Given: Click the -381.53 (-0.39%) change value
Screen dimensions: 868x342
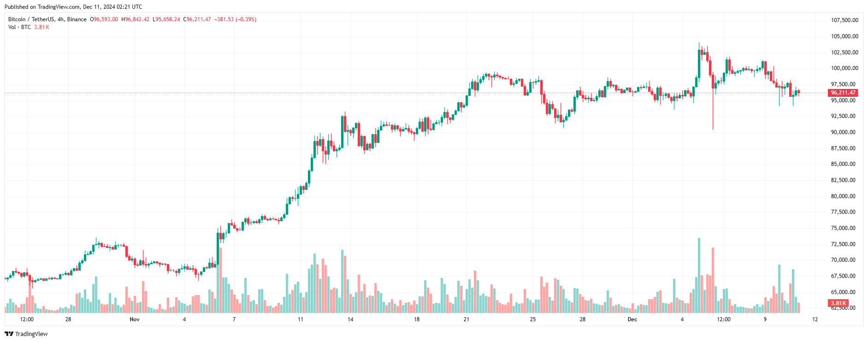Looking at the screenshot, I should tap(235, 19).
